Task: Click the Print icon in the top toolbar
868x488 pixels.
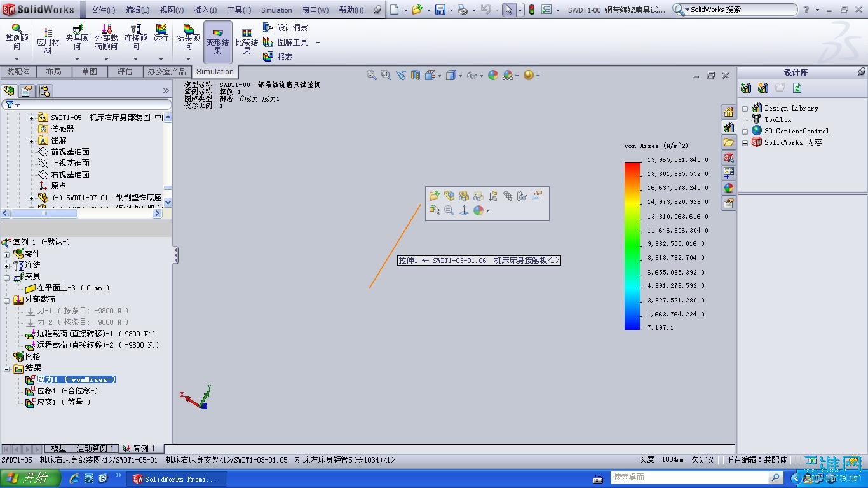Action: [x=463, y=10]
